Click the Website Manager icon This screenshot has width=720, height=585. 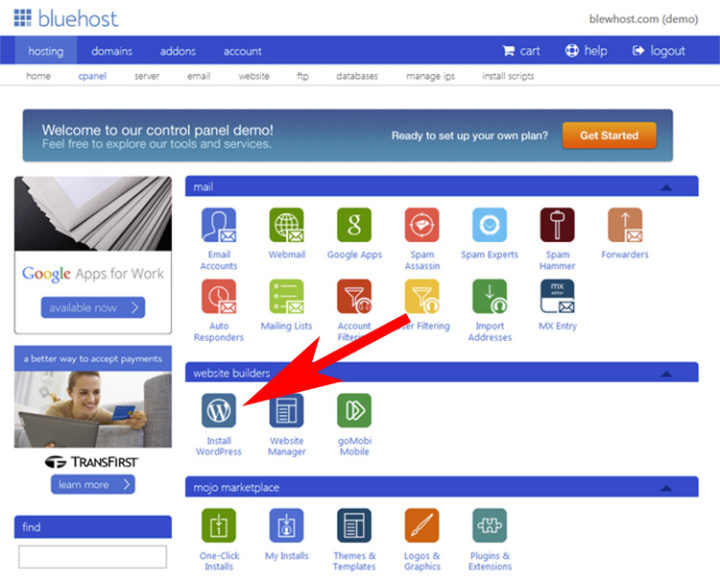click(286, 411)
